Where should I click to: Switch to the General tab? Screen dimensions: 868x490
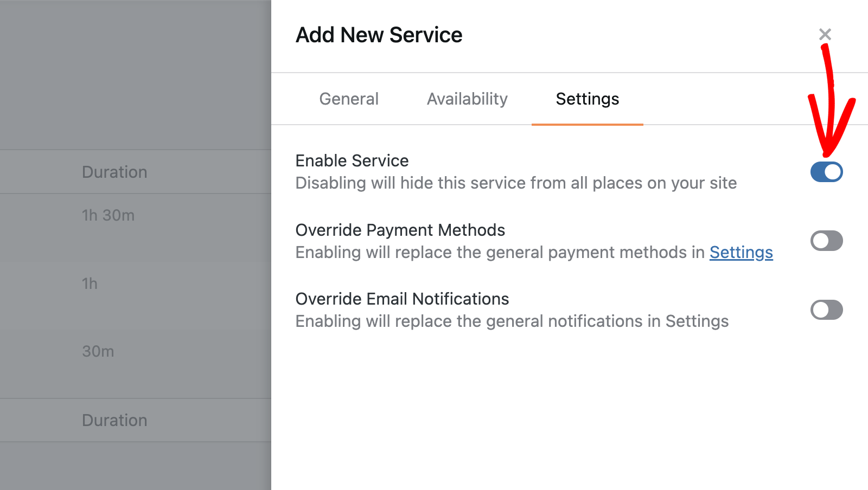pyautogui.click(x=349, y=99)
